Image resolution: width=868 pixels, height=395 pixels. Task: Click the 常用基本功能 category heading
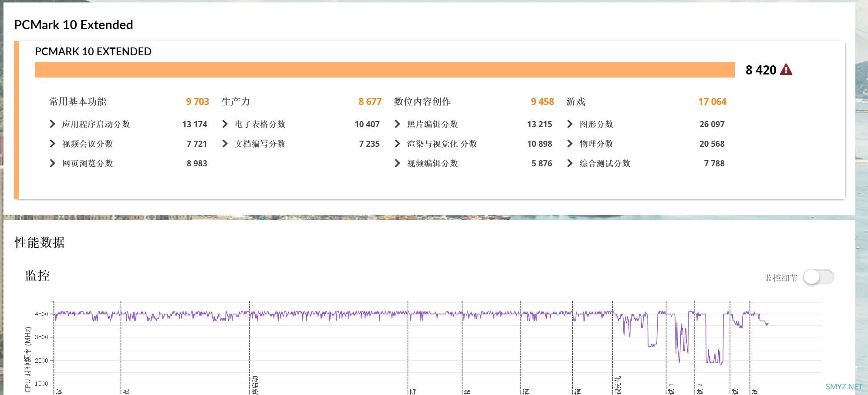coord(78,101)
